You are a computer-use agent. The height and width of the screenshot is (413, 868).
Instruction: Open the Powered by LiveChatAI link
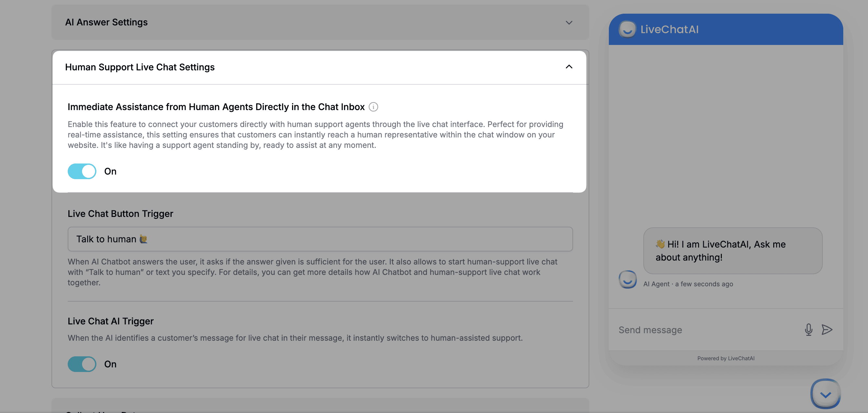click(726, 358)
